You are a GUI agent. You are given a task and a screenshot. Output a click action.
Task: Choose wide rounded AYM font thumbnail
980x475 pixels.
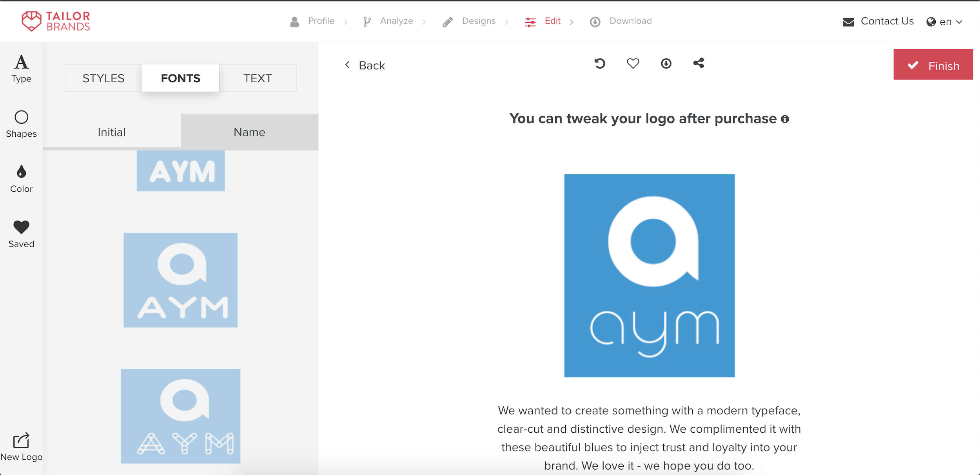point(181,280)
